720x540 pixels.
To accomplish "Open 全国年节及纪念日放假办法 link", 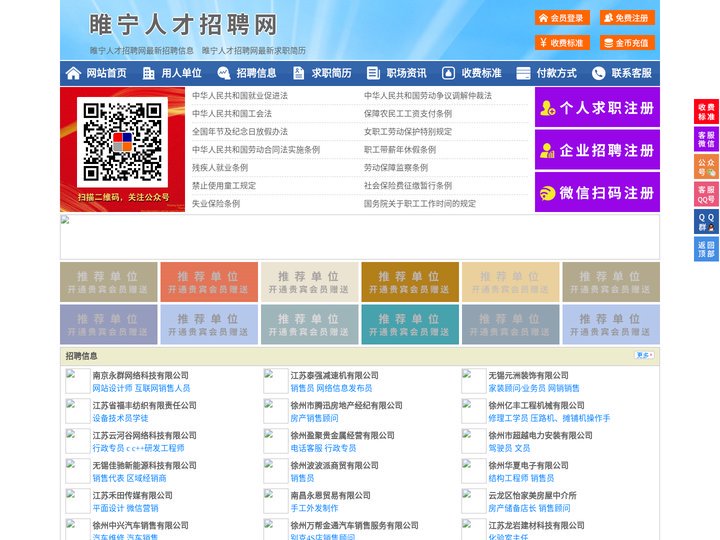I will pos(240,131).
